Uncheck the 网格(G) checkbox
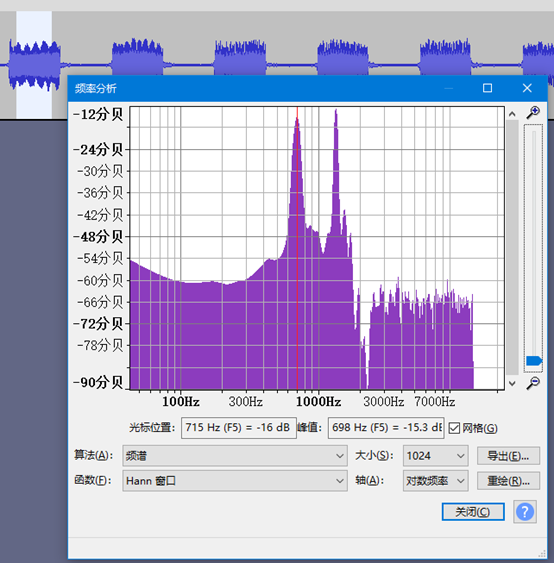This screenshot has width=554, height=563. [x=454, y=428]
